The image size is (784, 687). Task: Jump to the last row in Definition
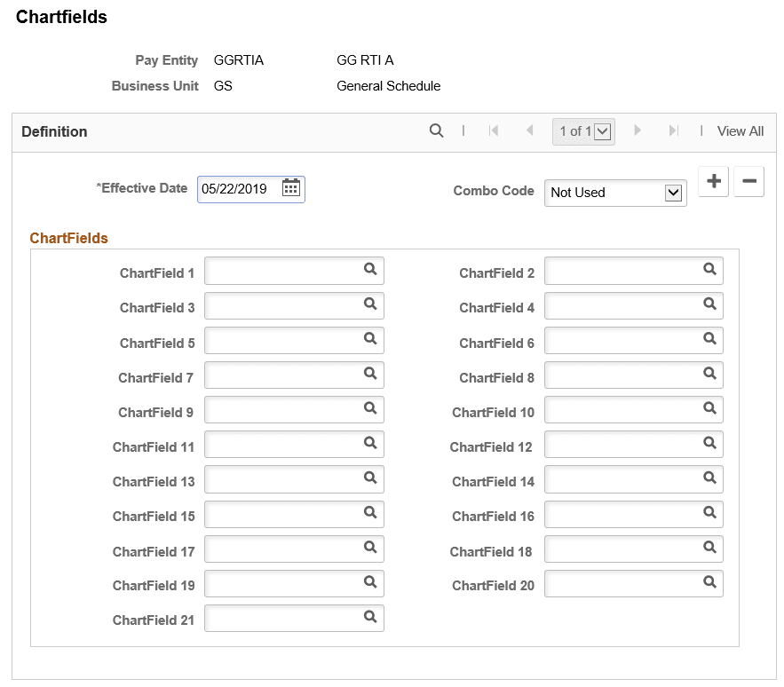click(673, 130)
